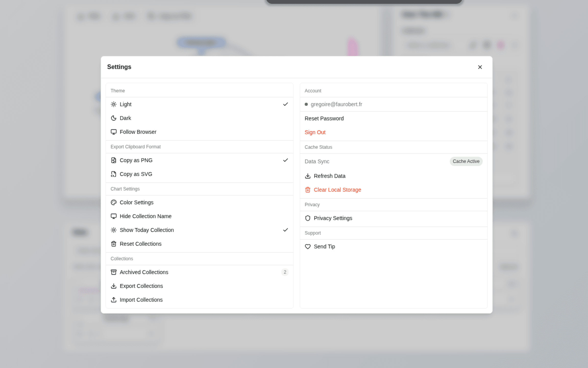Choose Reset Collections
This screenshot has height=368, width=588.
pos(200,244)
